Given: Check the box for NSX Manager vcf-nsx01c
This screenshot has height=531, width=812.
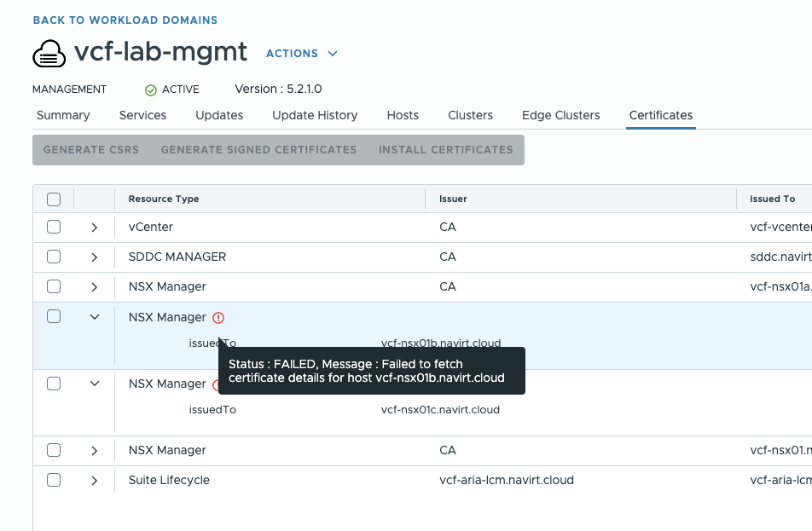Looking at the screenshot, I should [54, 384].
